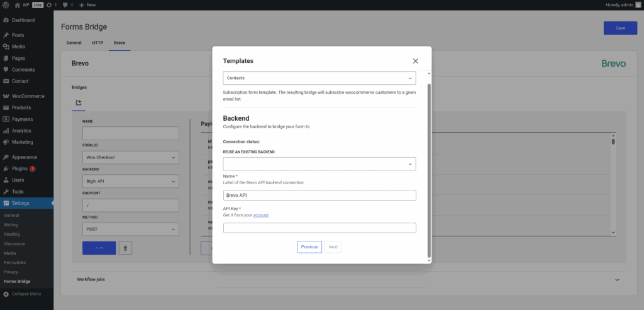This screenshot has height=310, width=644.
Task: Open the Woo Checkout form dropdown
Action: tap(131, 158)
